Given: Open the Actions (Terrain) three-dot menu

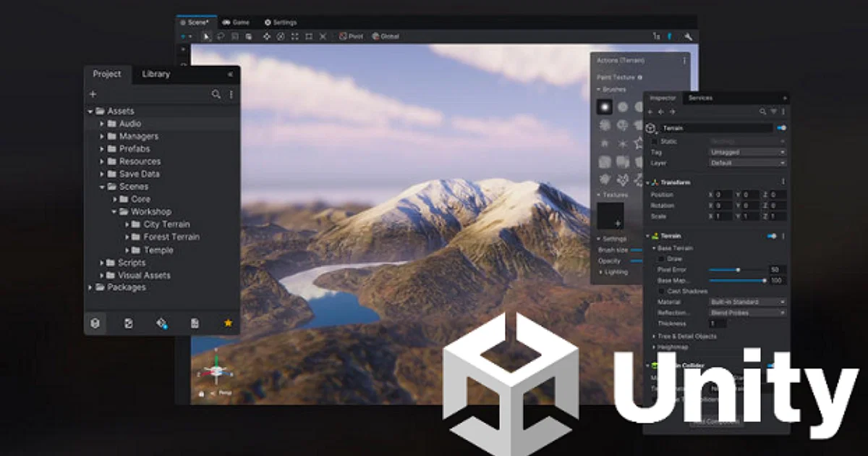Looking at the screenshot, I should click(684, 61).
